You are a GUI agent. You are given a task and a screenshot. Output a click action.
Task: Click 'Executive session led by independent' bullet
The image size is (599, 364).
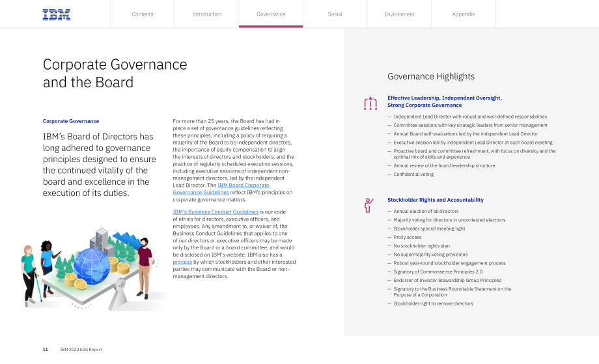pos(473,143)
